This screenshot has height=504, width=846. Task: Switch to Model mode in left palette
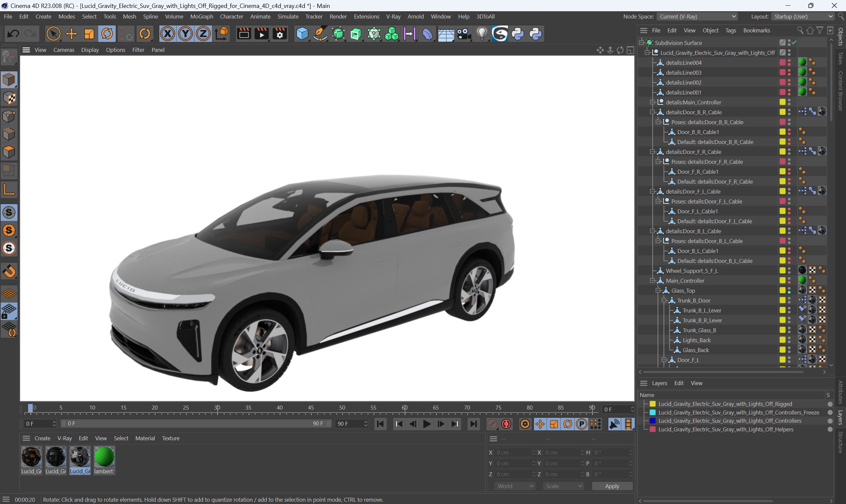pos(9,80)
